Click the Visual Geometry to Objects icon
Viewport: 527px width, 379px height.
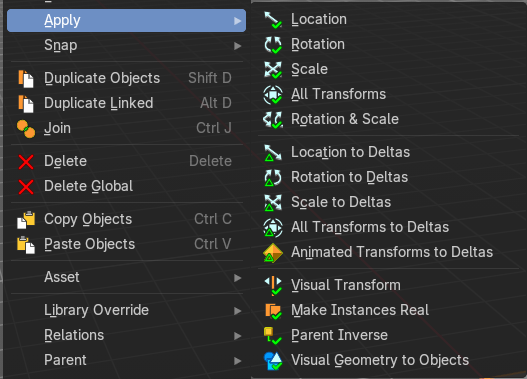pyautogui.click(x=273, y=361)
